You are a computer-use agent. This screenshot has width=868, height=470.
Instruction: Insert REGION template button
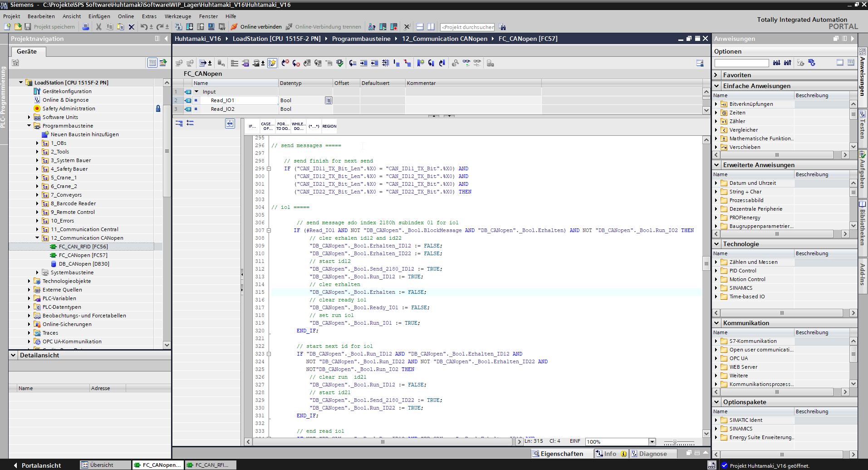329,126
